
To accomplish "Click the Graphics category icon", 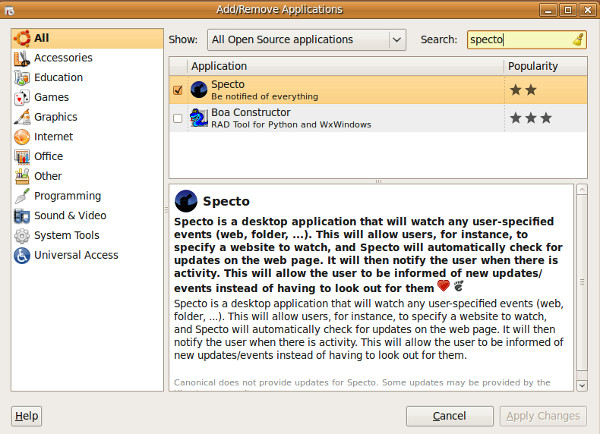I will point(22,117).
